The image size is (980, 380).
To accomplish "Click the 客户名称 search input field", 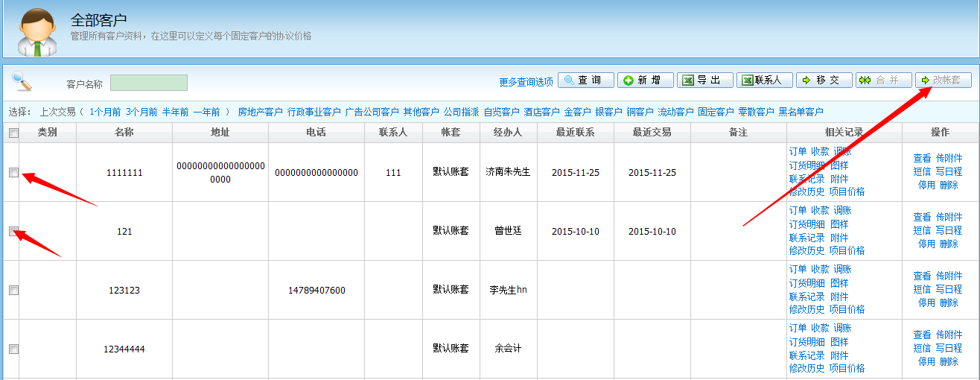I will (149, 83).
